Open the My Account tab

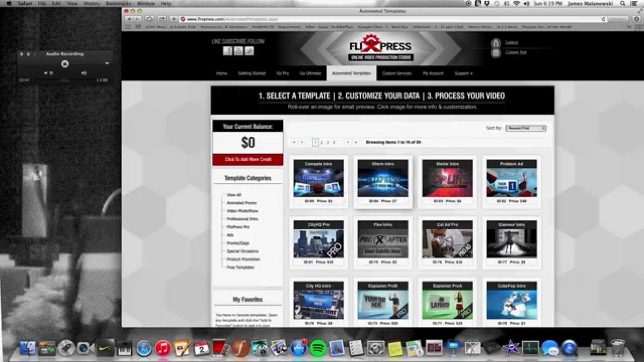click(x=433, y=73)
